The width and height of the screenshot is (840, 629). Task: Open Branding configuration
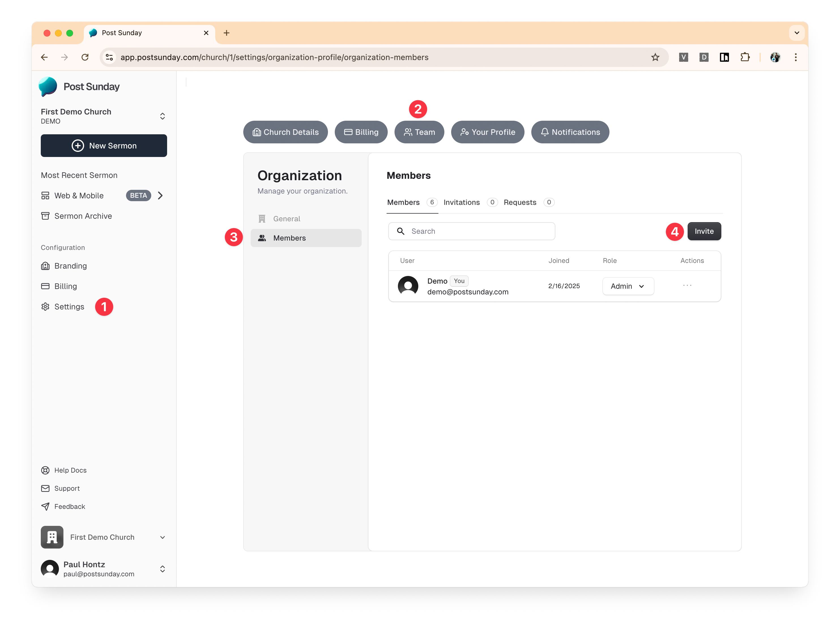pyautogui.click(x=64, y=266)
